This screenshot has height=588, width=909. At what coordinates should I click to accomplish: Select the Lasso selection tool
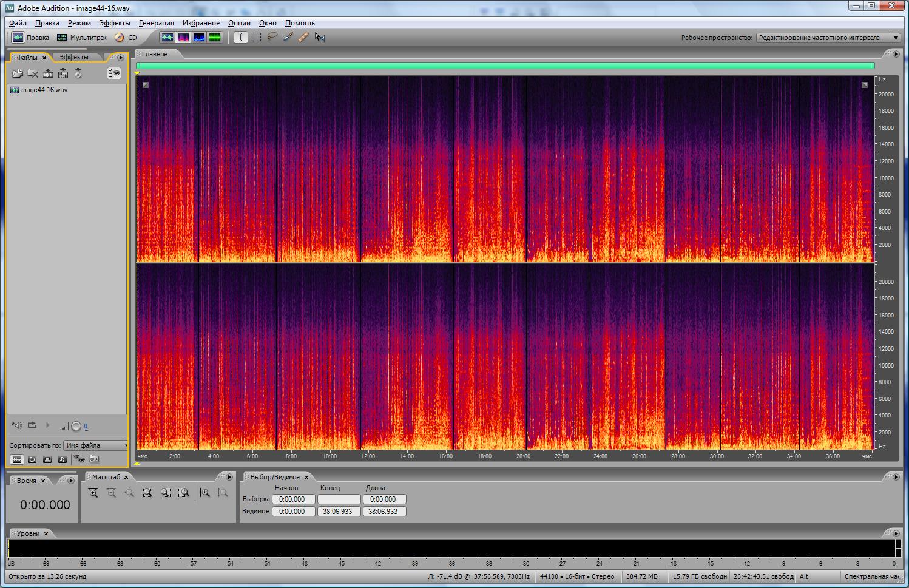[272, 37]
